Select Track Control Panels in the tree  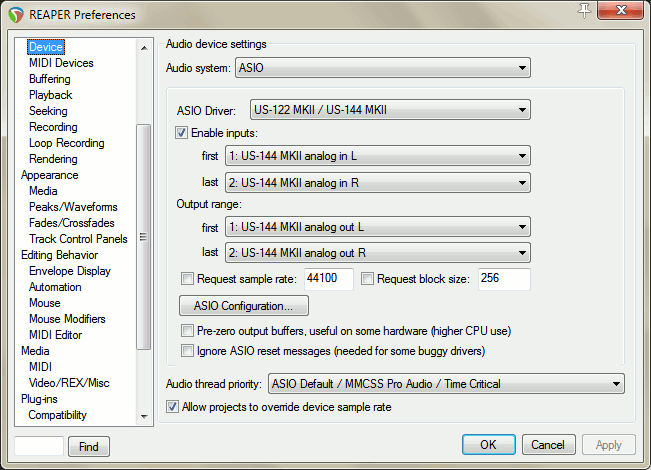78,239
